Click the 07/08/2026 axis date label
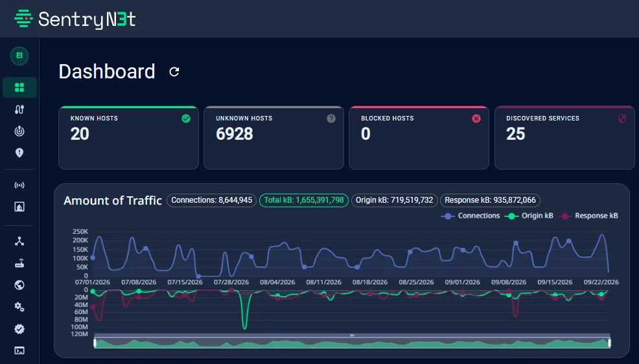The image size is (639, 364). click(x=139, y=282)
